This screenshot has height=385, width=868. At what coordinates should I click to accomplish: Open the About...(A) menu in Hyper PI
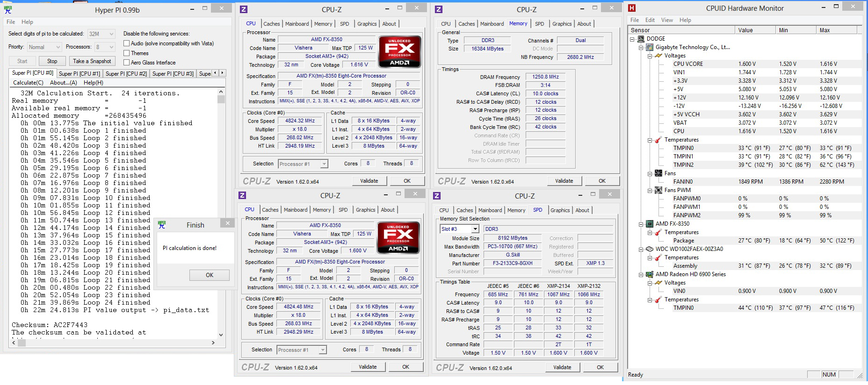pos(64,83)
